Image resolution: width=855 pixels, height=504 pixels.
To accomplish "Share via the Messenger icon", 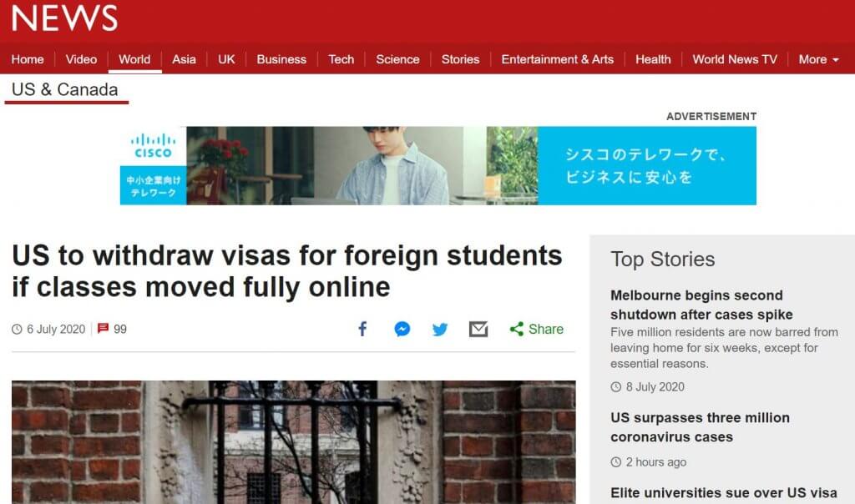I will tap(402, 329).
